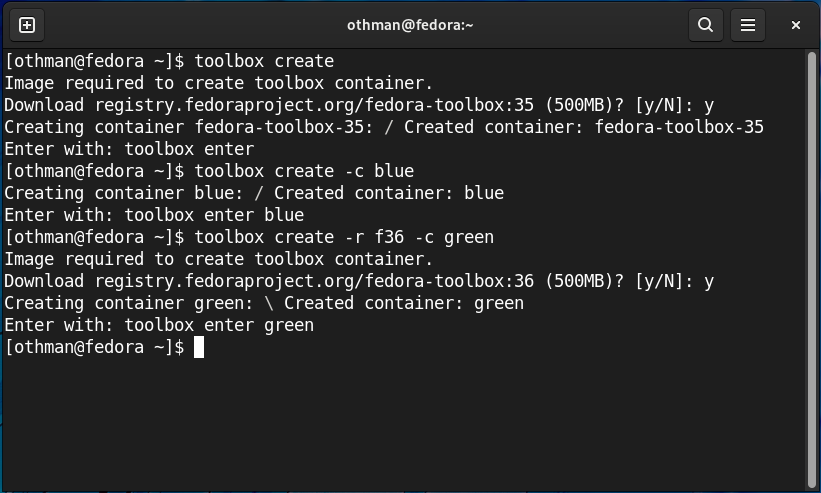This screenshot has width=821, height=493.
Task: Open the hamburger main menu
Action: (x=748, y=25)
